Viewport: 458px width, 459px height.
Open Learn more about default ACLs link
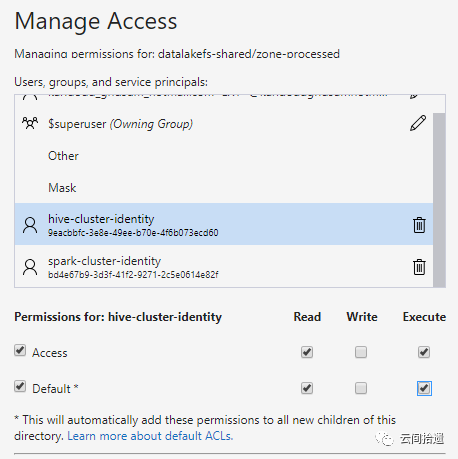coord(150,436)
